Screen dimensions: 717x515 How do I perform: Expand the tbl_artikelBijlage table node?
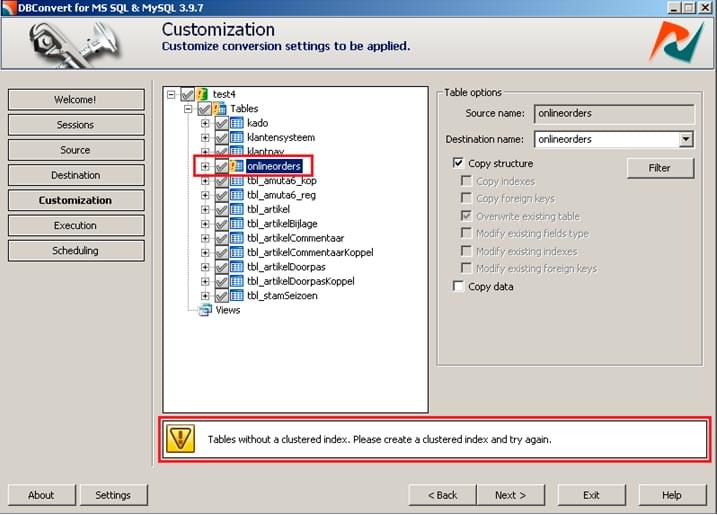pos(205,224)
